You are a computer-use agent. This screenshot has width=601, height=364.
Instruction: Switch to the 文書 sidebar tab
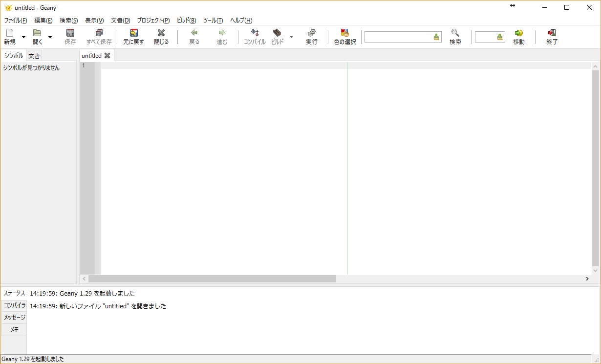[x=34, y=56]
